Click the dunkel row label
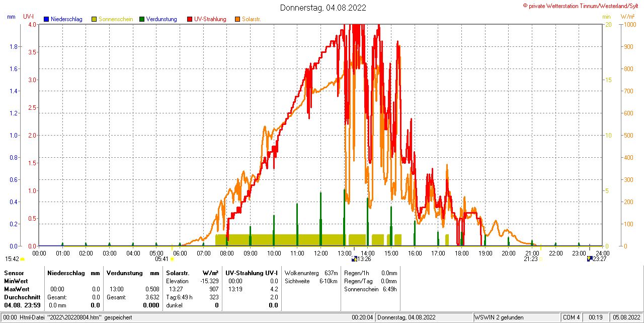Viewport: 644px width, 323px height. 174,305
